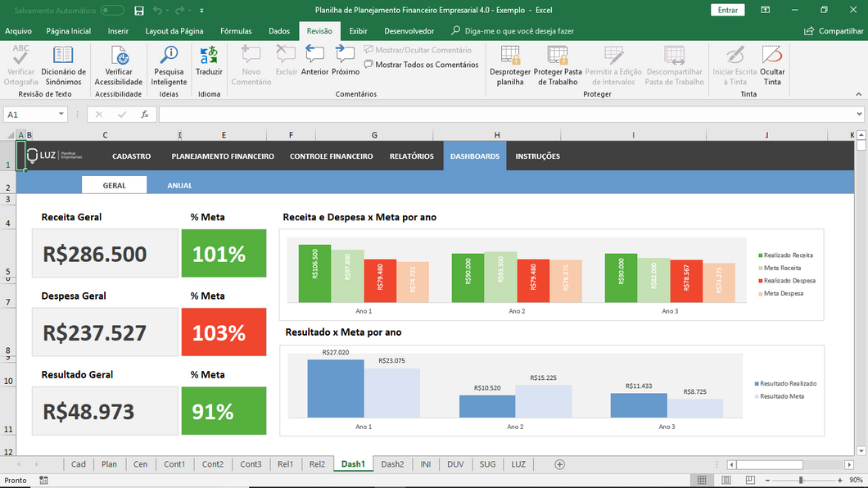Go to Anterior comment
868x488 pixels.
point(314,61)
